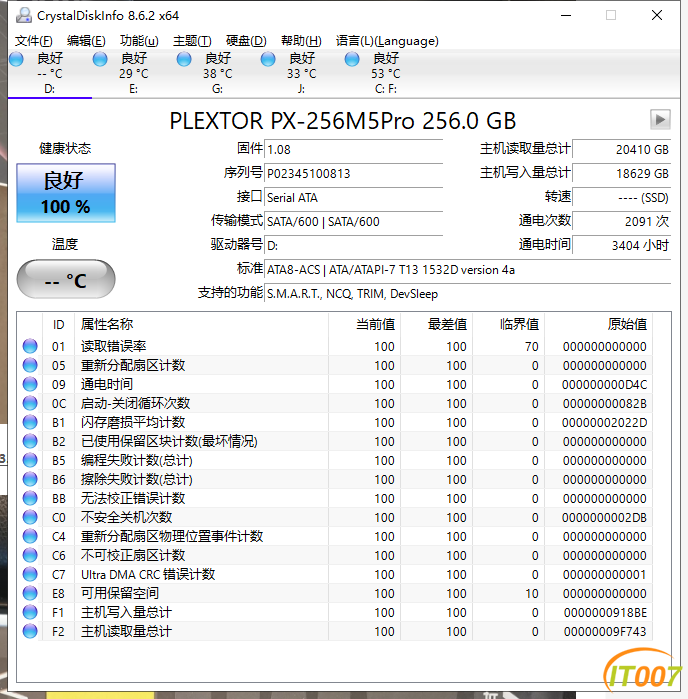
Task: Click the 传输模式 field SATA/600 | SATA/600
Action: click(354, 222)
